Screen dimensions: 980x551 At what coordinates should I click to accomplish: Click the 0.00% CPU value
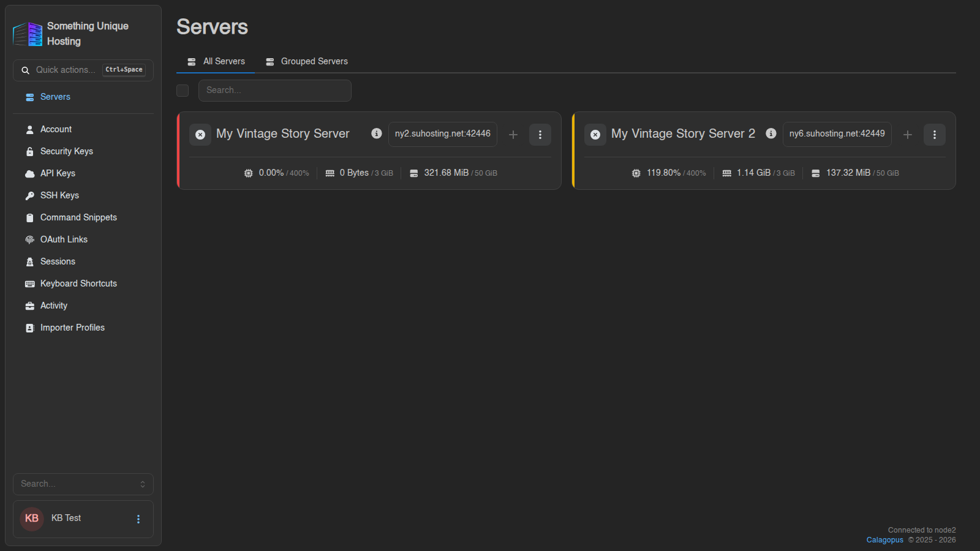pos(271,173)
